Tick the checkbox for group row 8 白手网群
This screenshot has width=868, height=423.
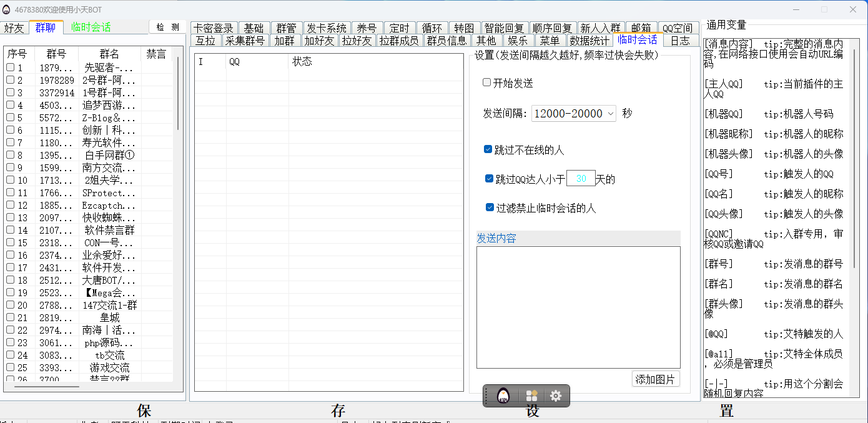click(x=11, y=155)
